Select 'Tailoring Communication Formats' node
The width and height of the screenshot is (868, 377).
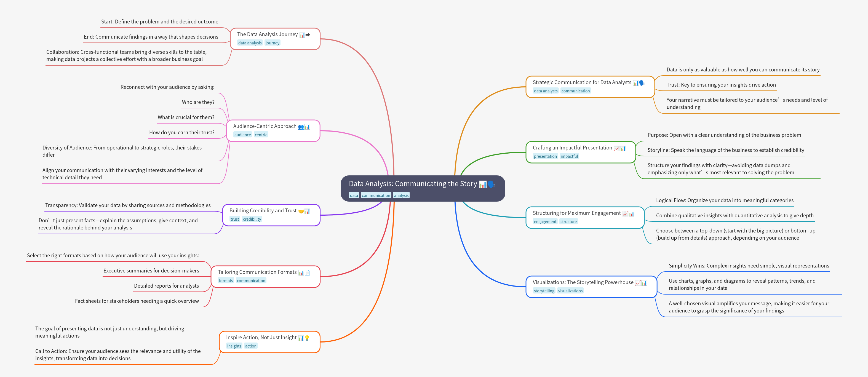(266, 277)
